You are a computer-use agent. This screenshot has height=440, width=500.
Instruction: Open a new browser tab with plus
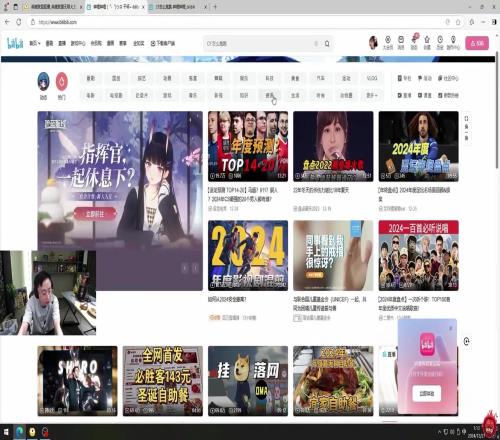pos(215,7)
